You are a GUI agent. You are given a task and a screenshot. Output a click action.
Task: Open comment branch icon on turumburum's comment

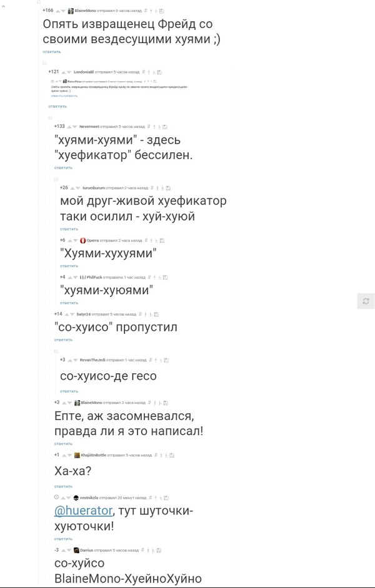point(162,187)
